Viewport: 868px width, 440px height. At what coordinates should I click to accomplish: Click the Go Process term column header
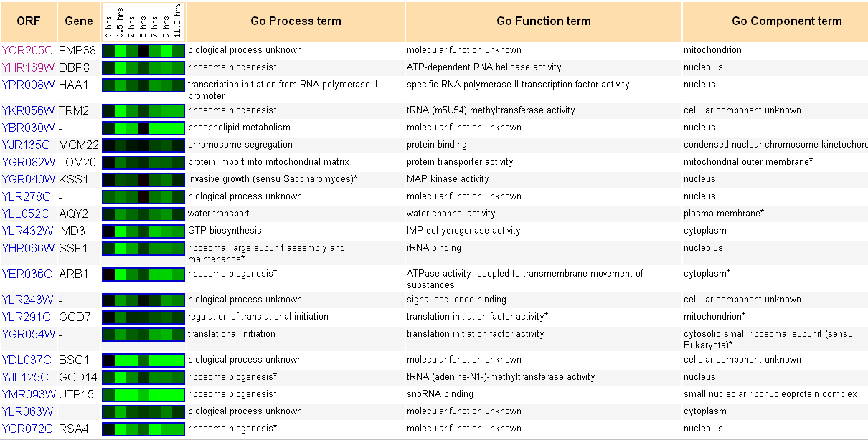[x=296, y=21]
